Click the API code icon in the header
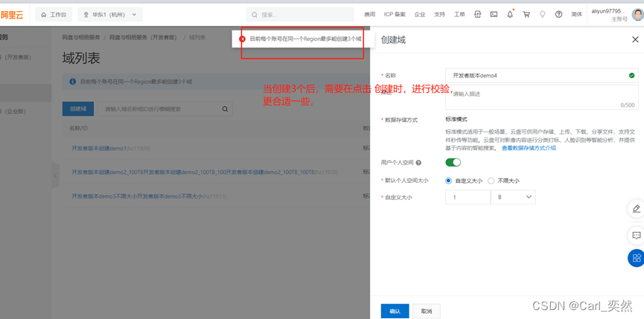 (478, 14)
